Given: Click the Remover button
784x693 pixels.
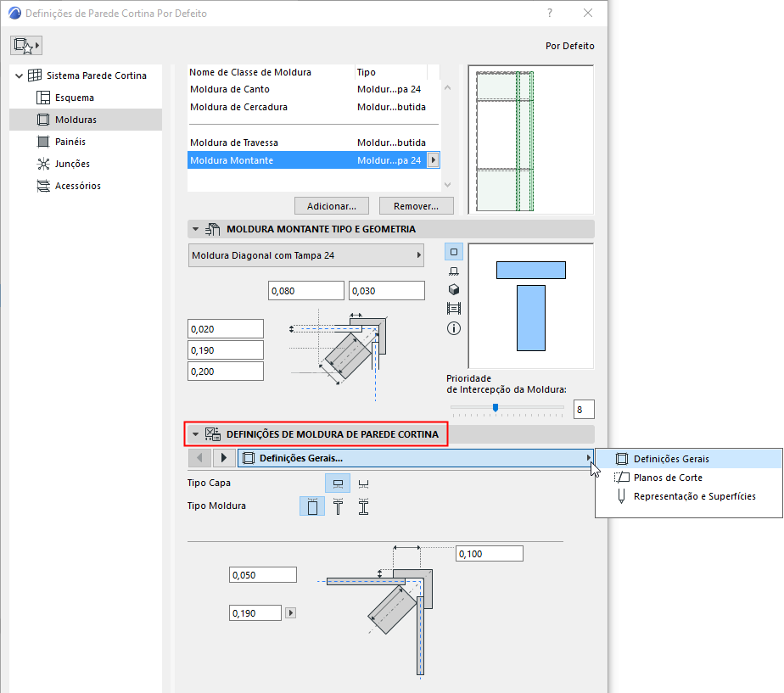Looking at the screenshot, I should (416, 205).
